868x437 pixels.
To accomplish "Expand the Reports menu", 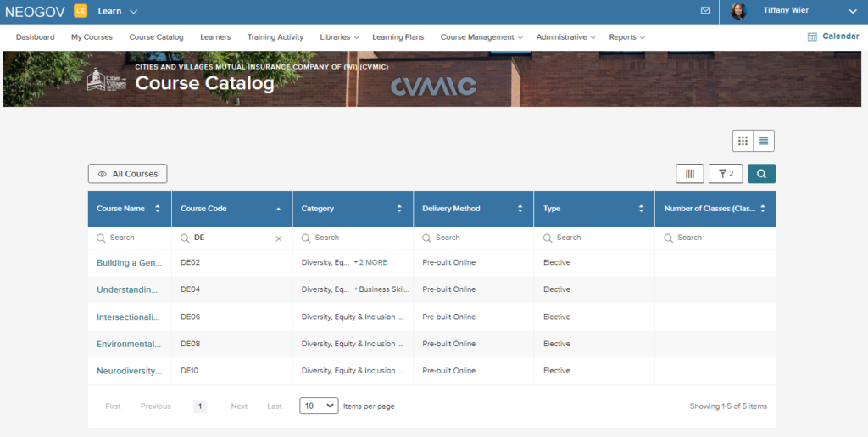I will point(626,37).
